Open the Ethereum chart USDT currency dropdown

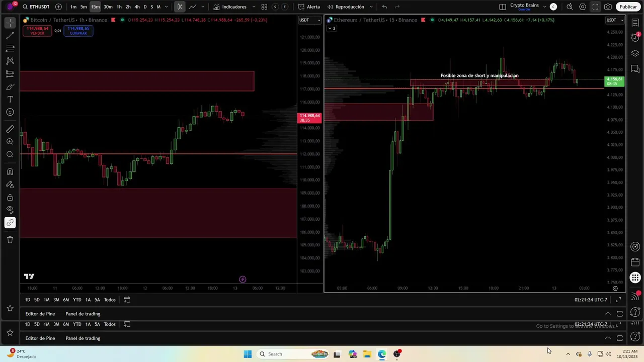615,20
